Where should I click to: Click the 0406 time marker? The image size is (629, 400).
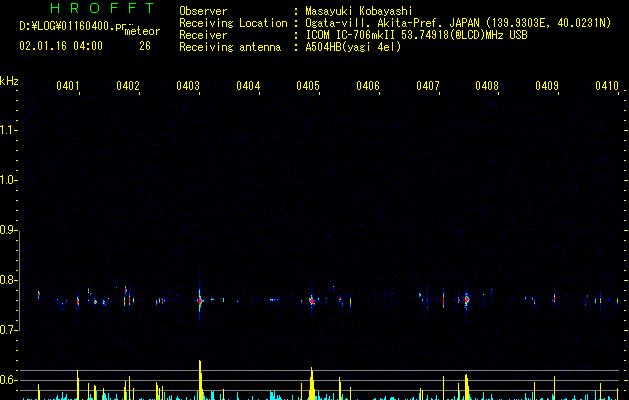click(368, 86)
